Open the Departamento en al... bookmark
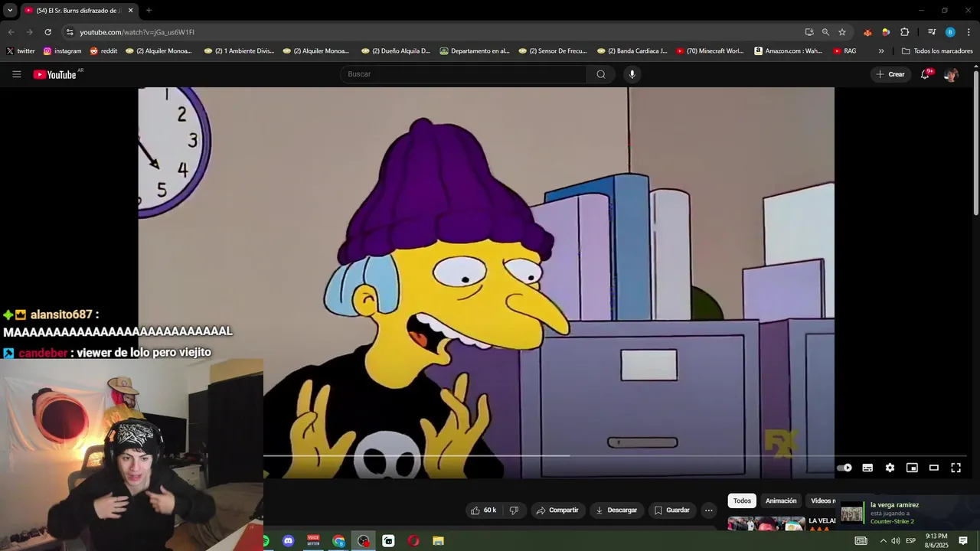The image size is (980, 551). point(475,51)
